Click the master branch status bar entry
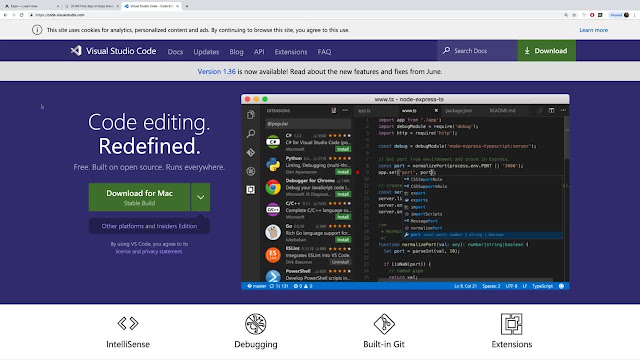 point(257,286)
